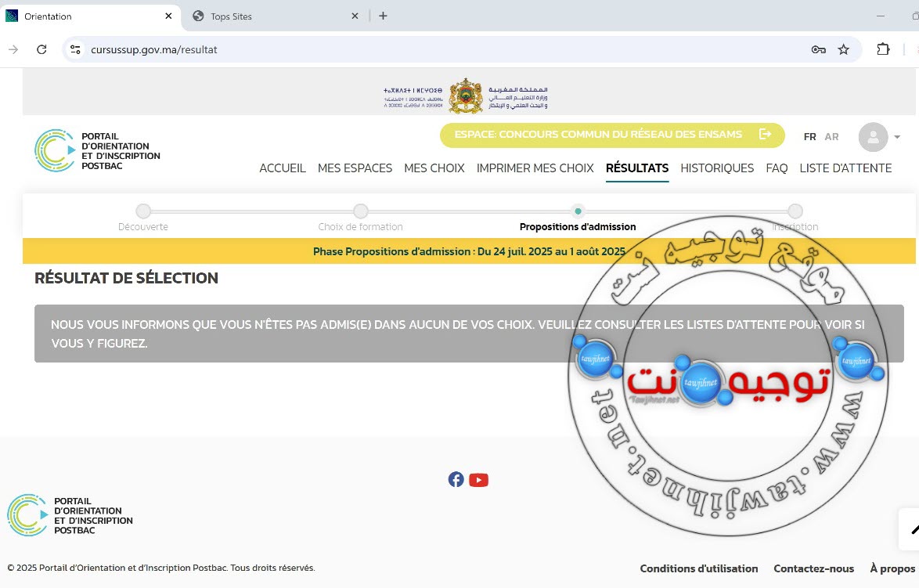Minimize the browser window
The width and height of the screenshot is (919, 588).
[x=881, y=16]
